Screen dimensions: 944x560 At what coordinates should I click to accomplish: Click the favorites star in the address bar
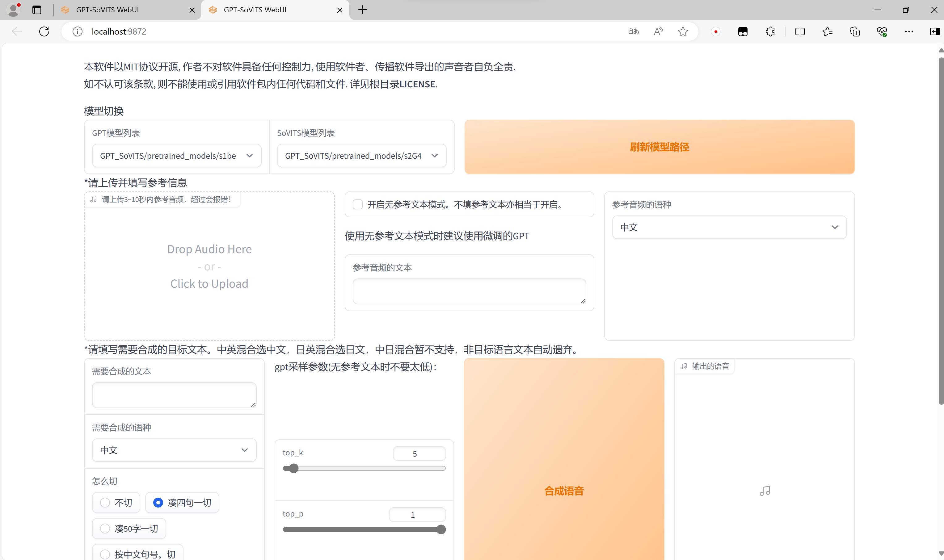tap(683, 31)
